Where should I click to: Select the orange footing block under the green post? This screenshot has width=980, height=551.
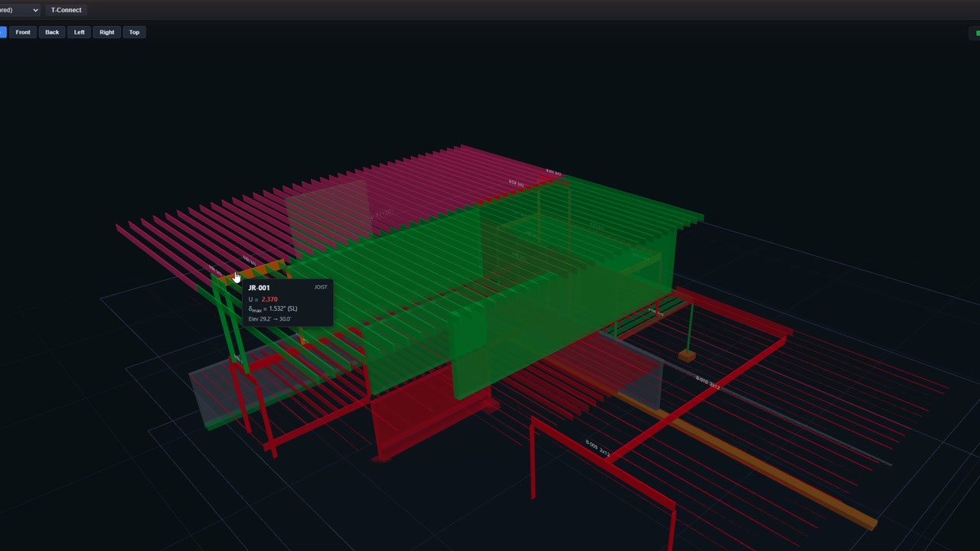(687, 355)
